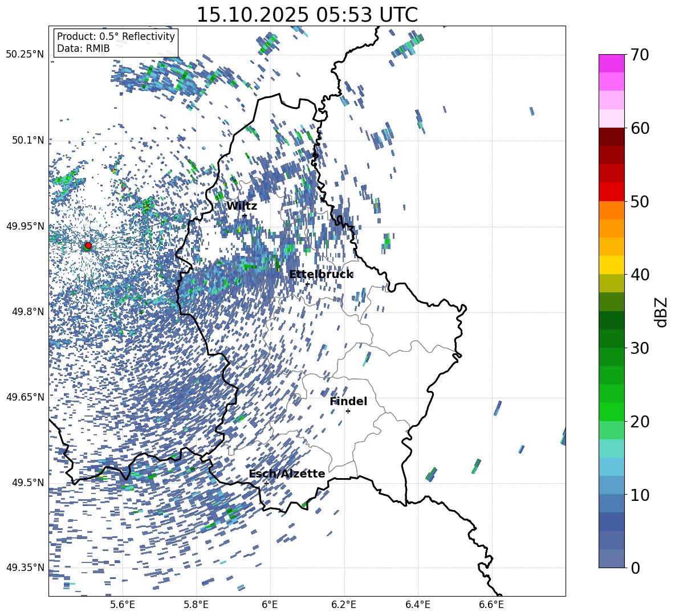Image resolution: width=675 pixels, height=616 pixels.
Task: Click the 5.6°E longitude label
Action: 122,605
